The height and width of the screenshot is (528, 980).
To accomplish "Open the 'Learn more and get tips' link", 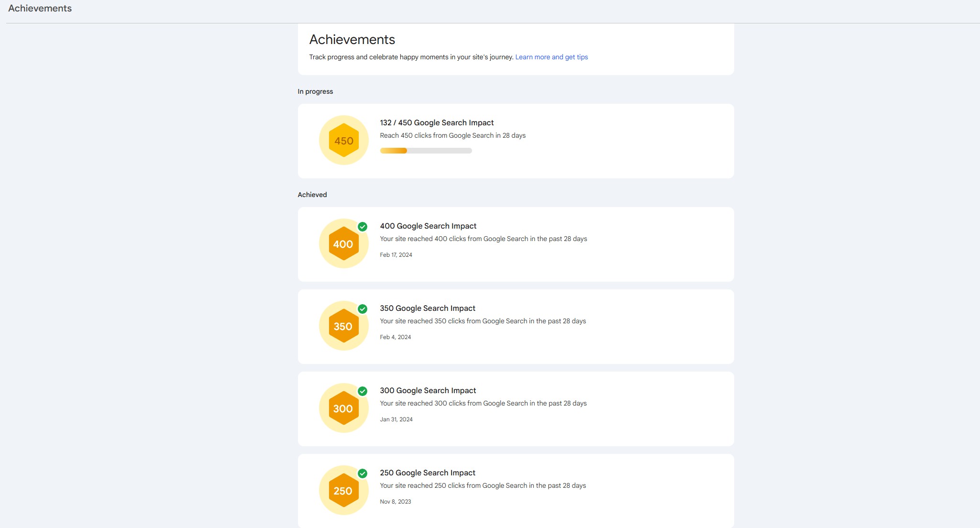I will [x=551, y=57].
